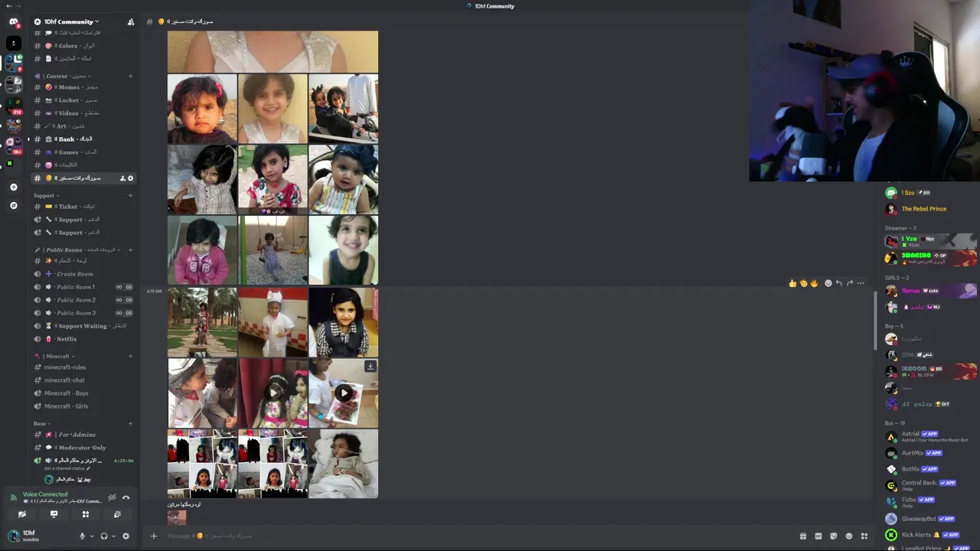Open headphones output options arrow

tap(114, 536)
